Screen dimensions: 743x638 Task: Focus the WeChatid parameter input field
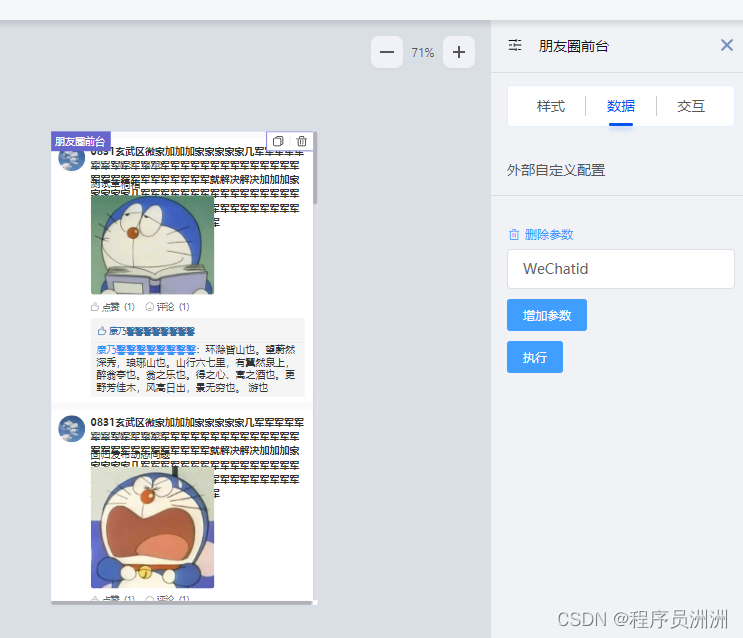pos(620,269)
